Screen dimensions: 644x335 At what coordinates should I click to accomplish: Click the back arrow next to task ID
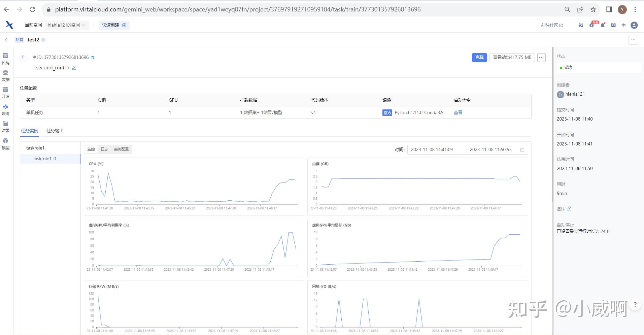23,57
